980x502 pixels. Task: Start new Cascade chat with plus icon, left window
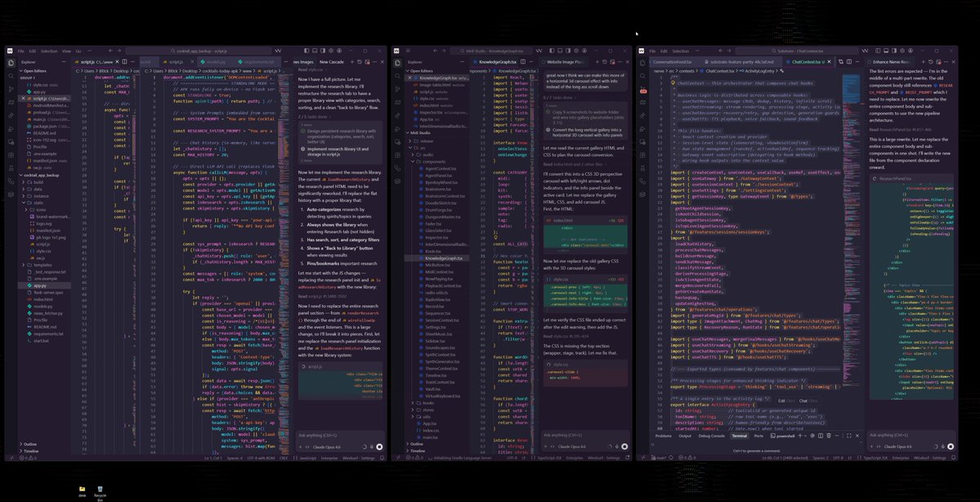[352, 62]
